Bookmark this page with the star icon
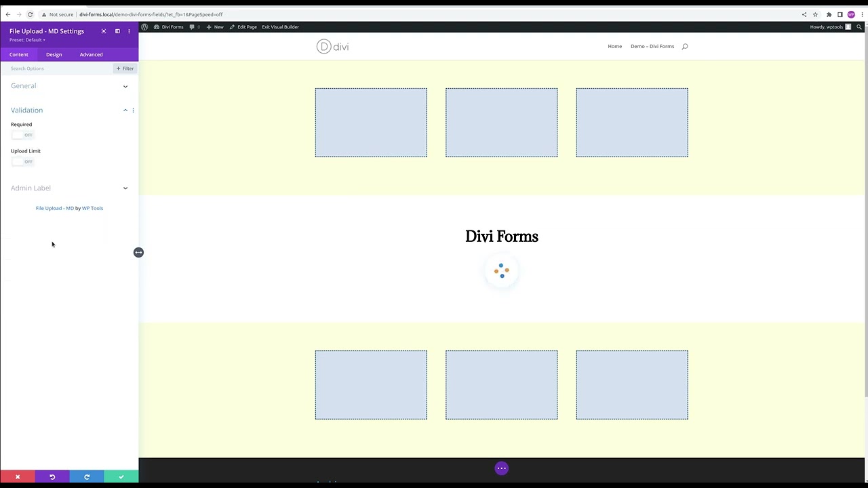The width and height of the screenshot is (868, 488). 815,14
